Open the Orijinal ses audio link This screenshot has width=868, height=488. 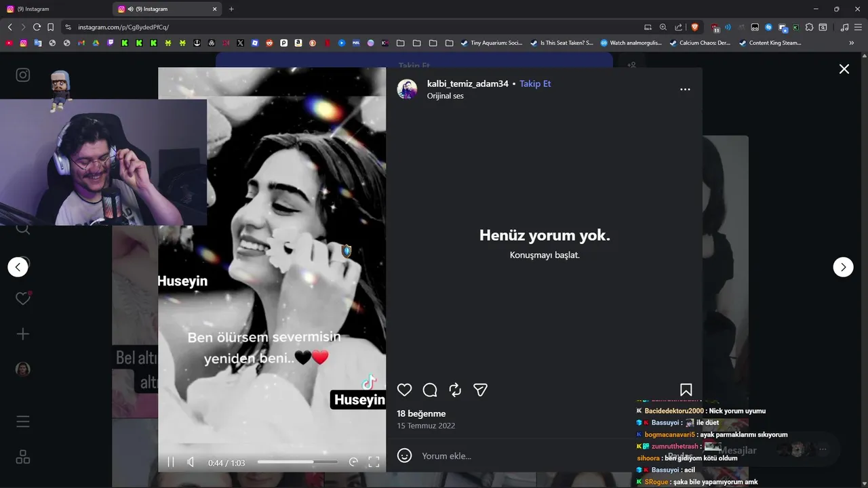pyautogui.click(x=446, y=96)
